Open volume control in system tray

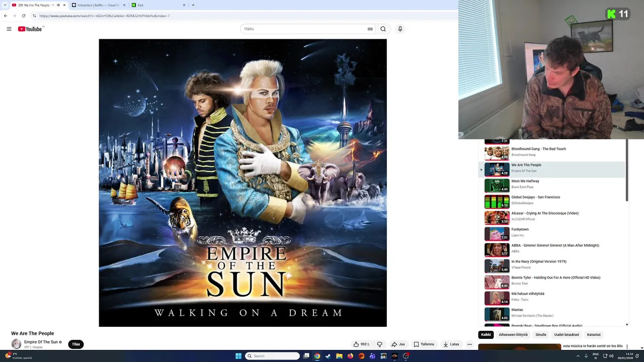pos(611,356)
